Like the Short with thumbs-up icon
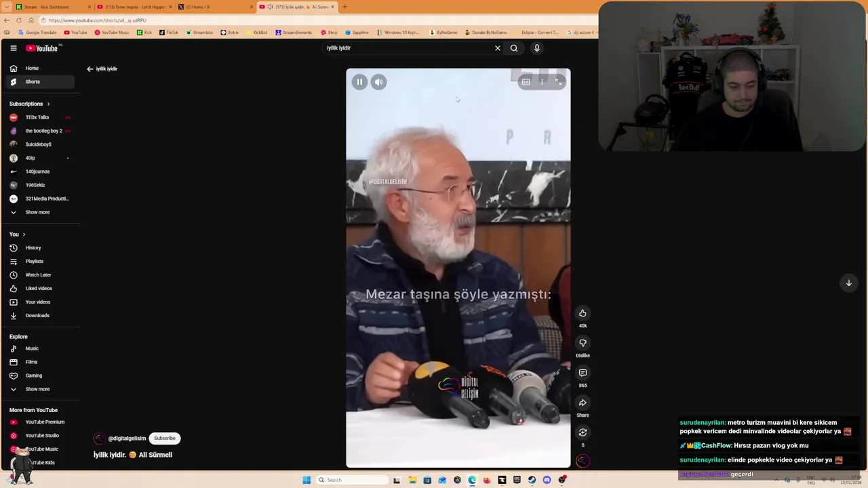This screenshot has height=488, width=868. pyautogui.click(x=583, y=313)
